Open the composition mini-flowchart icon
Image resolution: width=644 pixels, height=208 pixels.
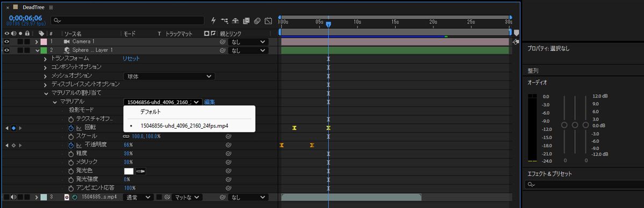click(225, 20)
